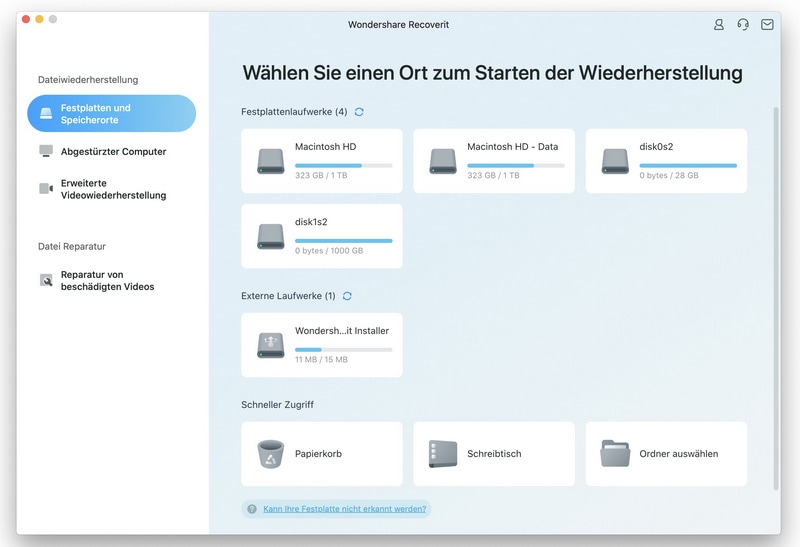The height and width of the screenshot is (547, 800).
Task: Click the disk1s2 capacity bar
Action: (x=343, y=241)
